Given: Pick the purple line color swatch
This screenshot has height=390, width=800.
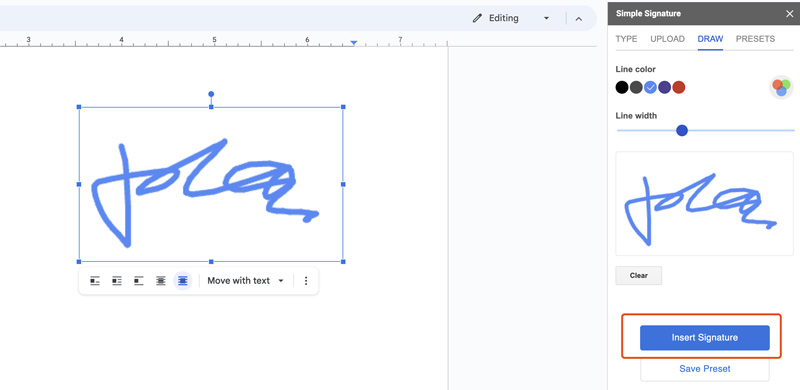Looking at the screenshot, I should coord(664,87).
